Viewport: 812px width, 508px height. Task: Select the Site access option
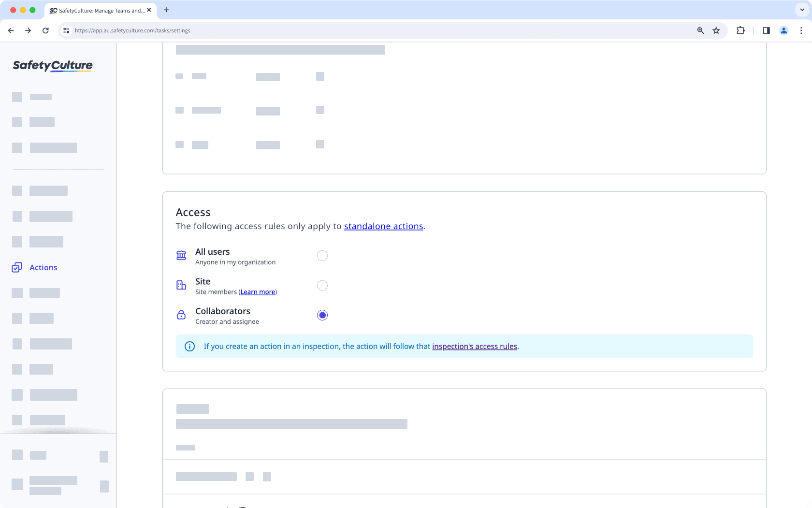pos(322,285)
